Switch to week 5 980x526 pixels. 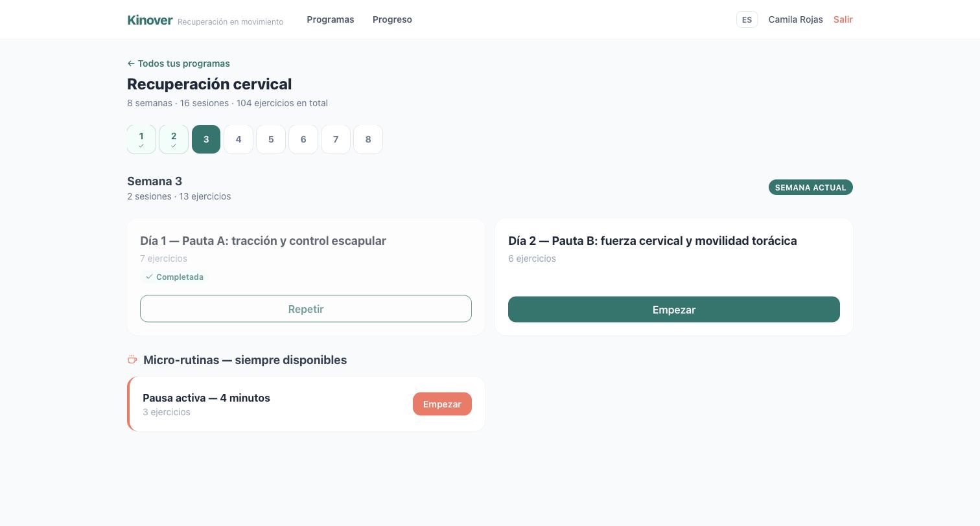click(271, 139)
